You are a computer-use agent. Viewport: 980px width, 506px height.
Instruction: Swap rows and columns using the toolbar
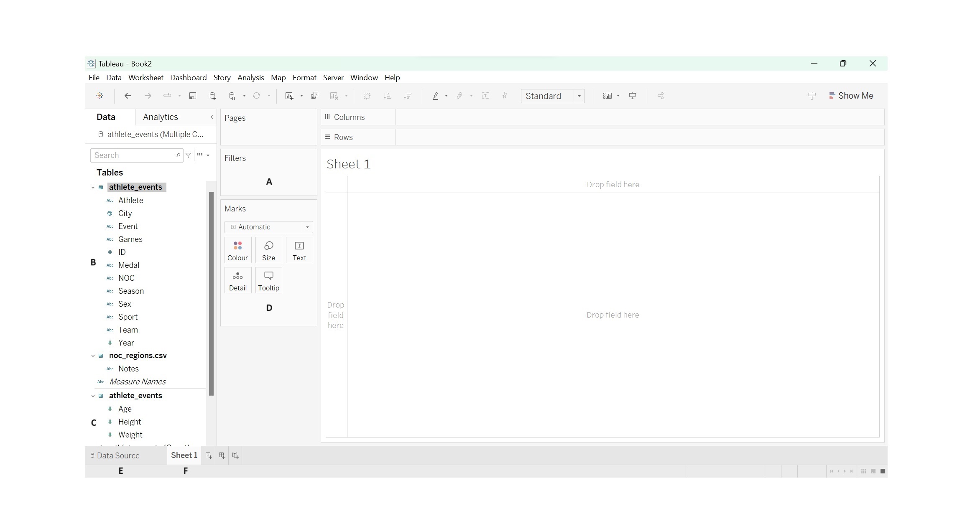[367, 96]
